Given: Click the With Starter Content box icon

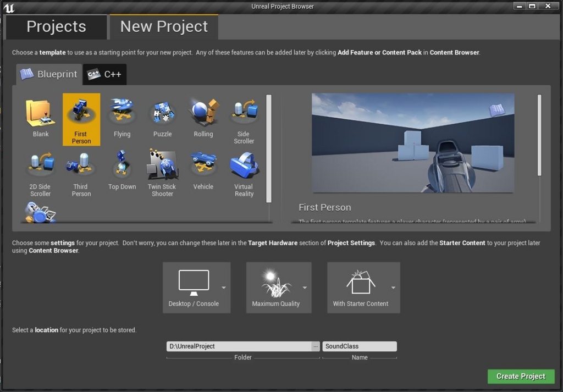Looking at the screenshot, I should click(x=361, y=283).
